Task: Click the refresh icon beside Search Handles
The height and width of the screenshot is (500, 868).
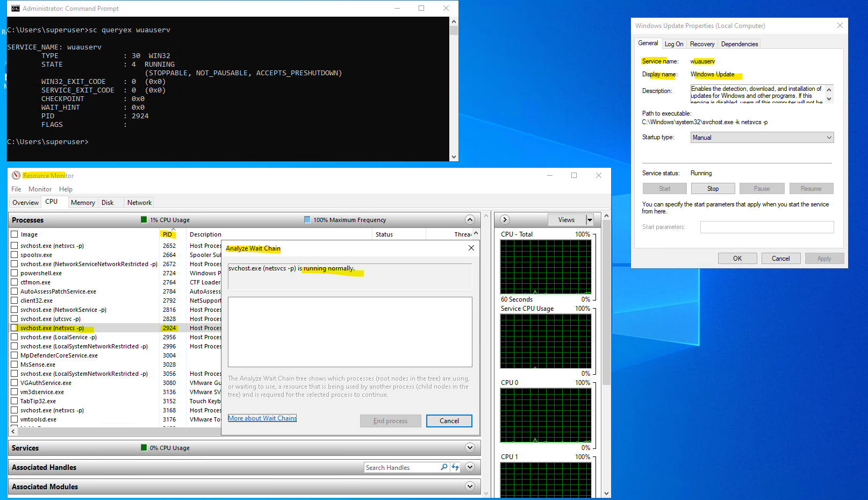Action: (x=455, y=467)
